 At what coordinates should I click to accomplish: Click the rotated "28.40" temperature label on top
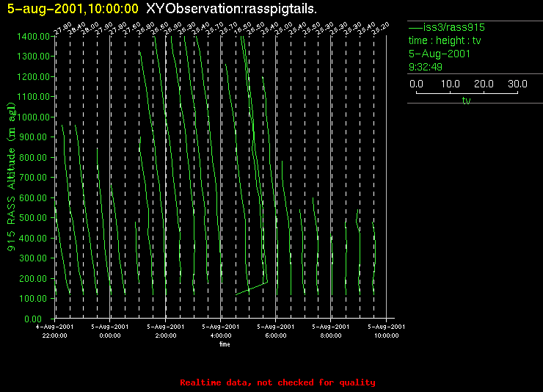76,29
